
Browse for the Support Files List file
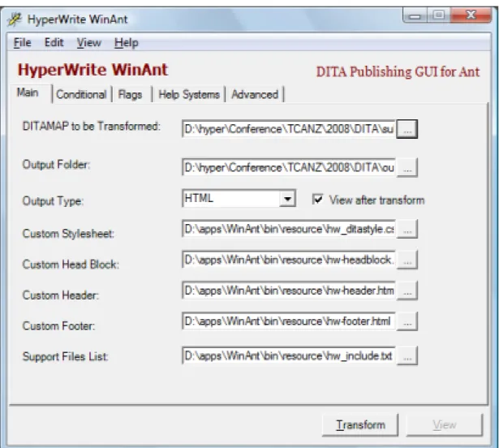[x=407, y=355]
